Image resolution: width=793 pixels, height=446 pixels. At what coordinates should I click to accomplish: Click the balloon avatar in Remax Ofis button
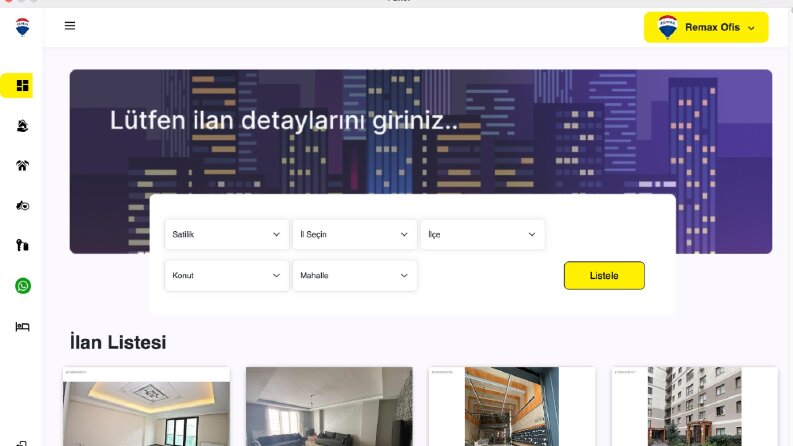tap(668, 27)
